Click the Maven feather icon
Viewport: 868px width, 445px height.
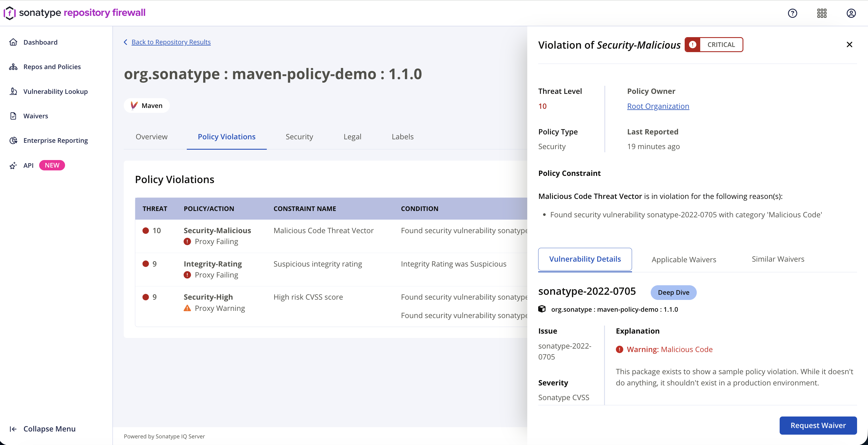134,106
